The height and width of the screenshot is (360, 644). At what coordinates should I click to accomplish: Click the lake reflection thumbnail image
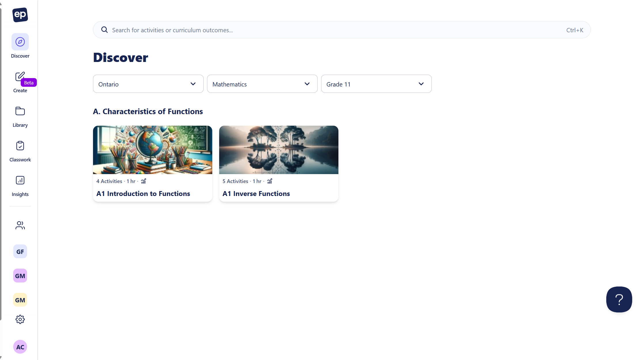[x=279, y=150]
